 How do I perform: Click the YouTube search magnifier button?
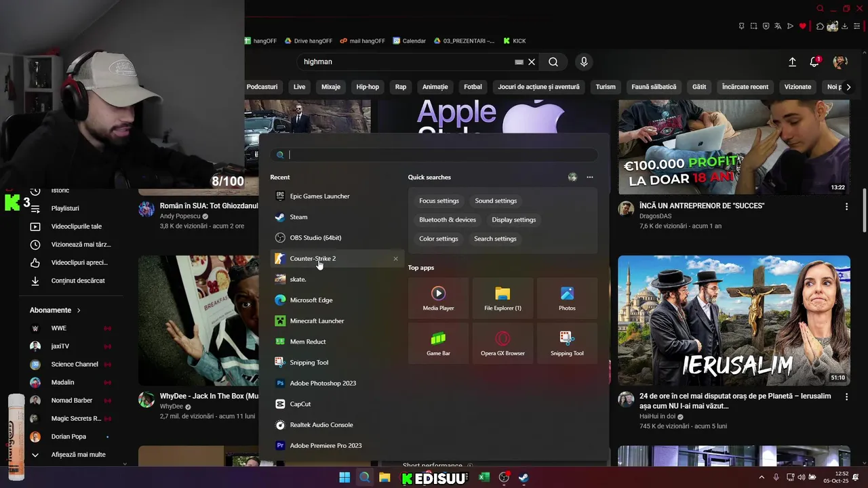[x=553, y=62]
